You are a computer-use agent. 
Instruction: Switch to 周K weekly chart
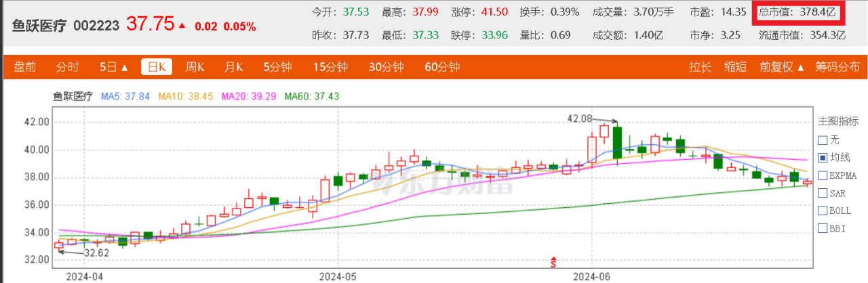pyautogui.click(x=195, y=67)
